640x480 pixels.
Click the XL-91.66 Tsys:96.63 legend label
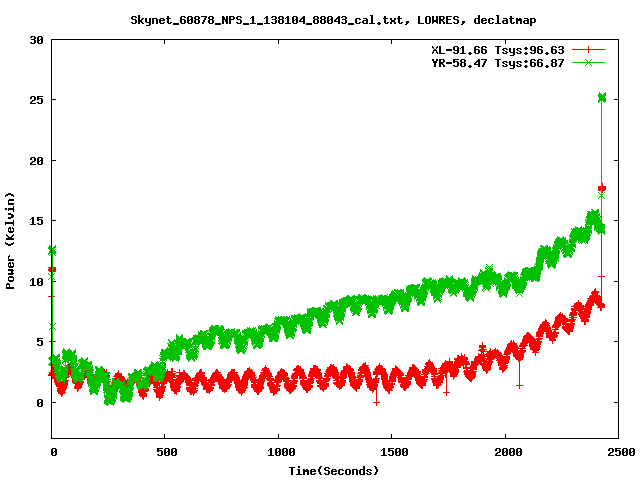pyautogui.click(x=498, y=50)
